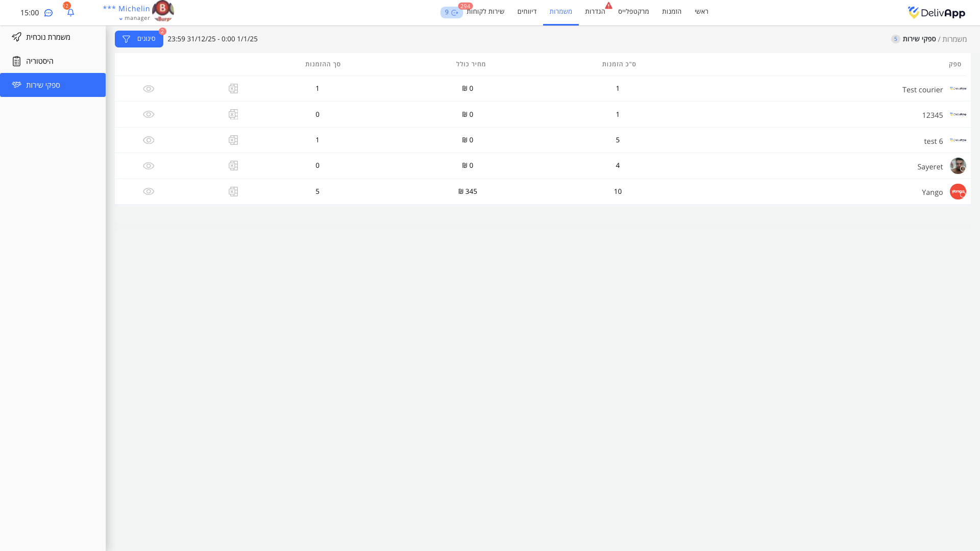Click the Yango red supplier avatar
Screen dimensions: 980x551
(958, 192)
